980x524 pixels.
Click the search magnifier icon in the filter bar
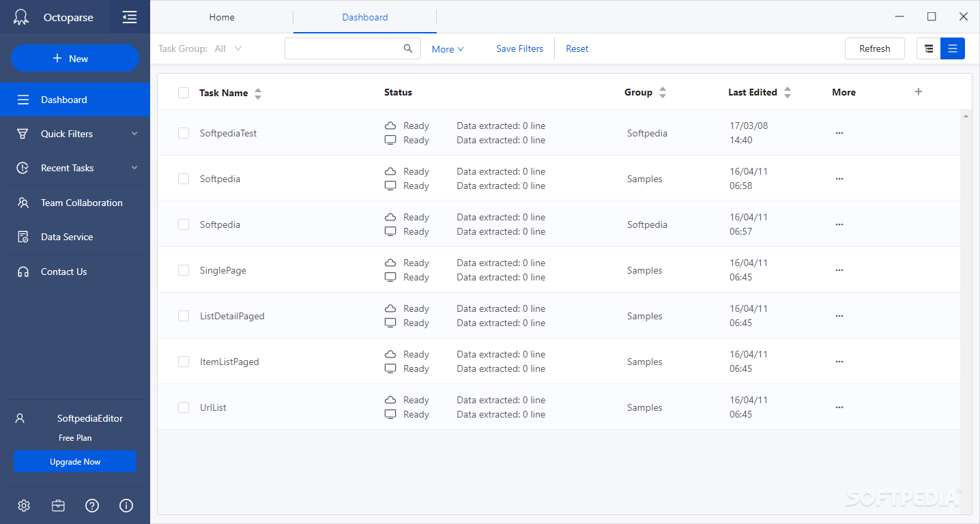(x=408, y=48)
